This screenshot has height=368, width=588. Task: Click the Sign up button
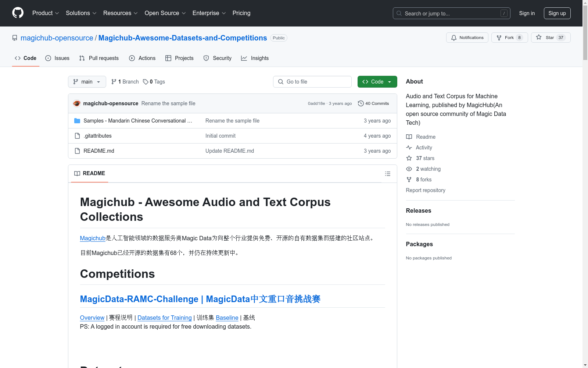click(x=557, y=13)
